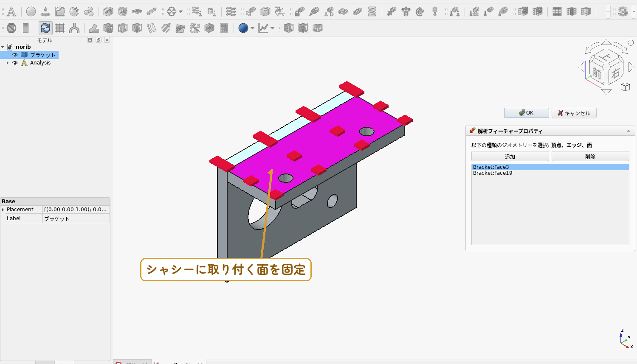Screen dimensions: 637x364
Task: Open the solver S icon
Action: [623, 11]
